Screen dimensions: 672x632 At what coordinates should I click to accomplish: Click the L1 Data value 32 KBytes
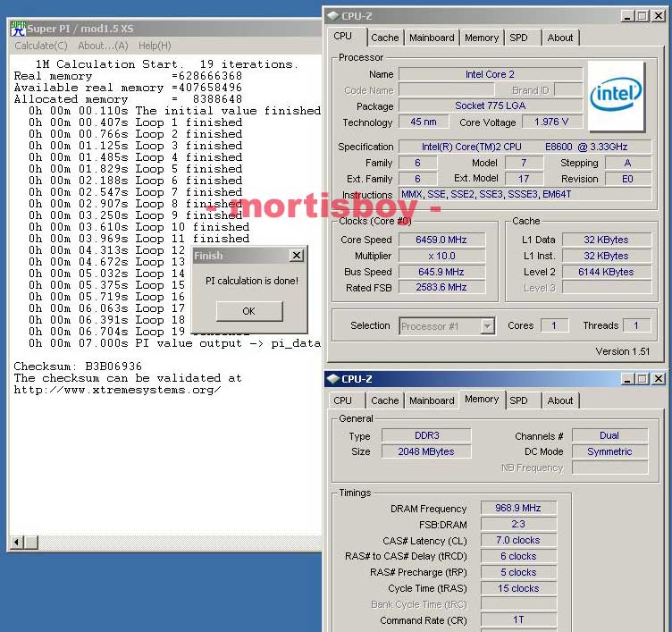point(606,240)
